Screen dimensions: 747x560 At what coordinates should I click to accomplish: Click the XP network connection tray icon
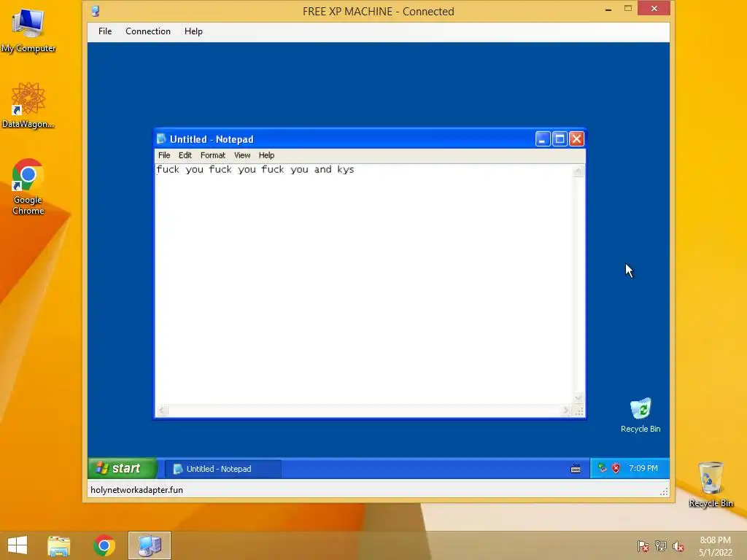click(x=602, y=468)
